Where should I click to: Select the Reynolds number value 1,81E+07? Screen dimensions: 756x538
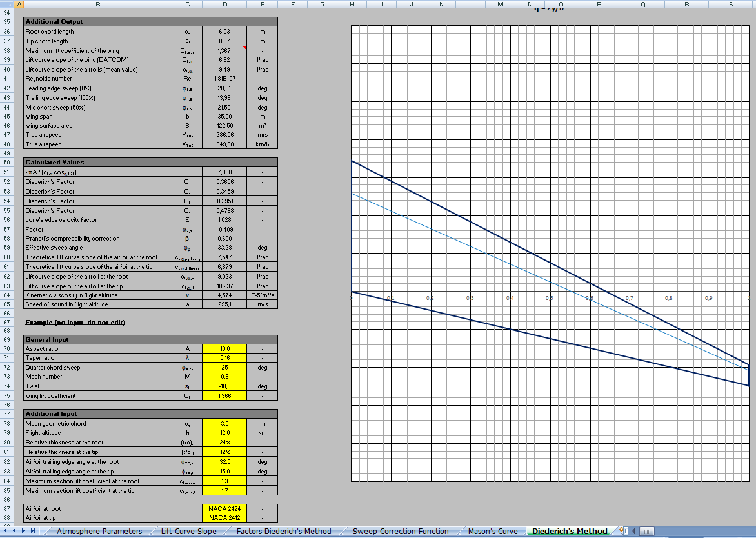click(x=224, y=79)
